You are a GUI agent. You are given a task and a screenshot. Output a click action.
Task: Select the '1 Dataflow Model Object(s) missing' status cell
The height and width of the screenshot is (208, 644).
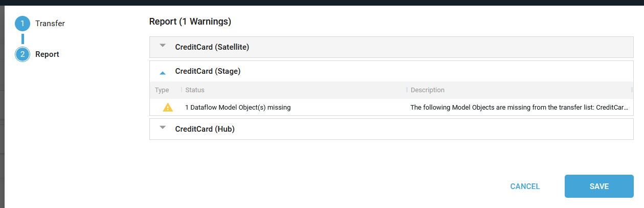(x=238, y=108)
